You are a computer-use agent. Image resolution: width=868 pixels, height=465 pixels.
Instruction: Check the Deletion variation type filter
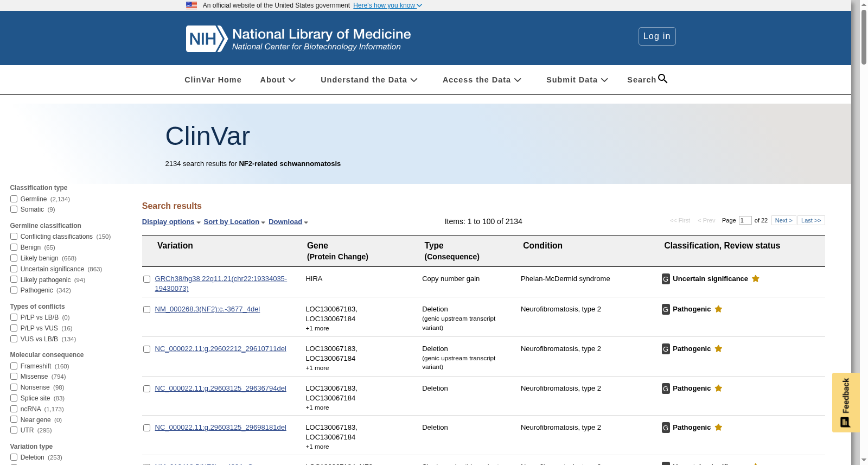click(14, 457)
